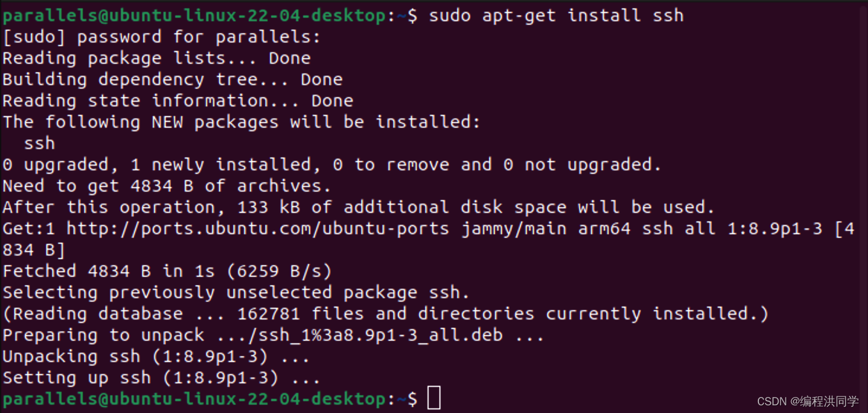Click the '0 upgraded, 1 newly installed' summary line

click(x=332, y=165)
